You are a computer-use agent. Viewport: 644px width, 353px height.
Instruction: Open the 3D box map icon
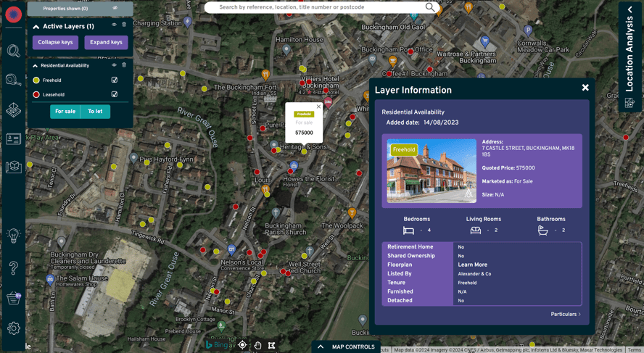[13, 167]
